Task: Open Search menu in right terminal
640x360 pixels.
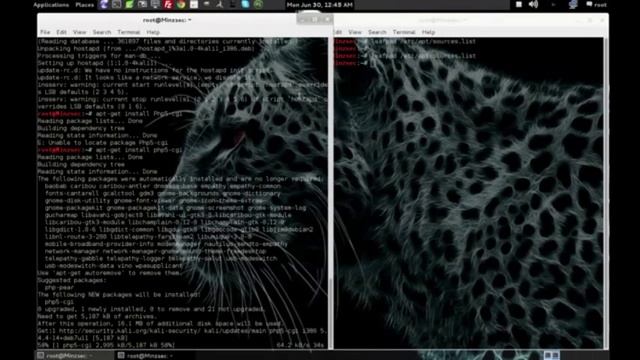Action: [377, 32]
